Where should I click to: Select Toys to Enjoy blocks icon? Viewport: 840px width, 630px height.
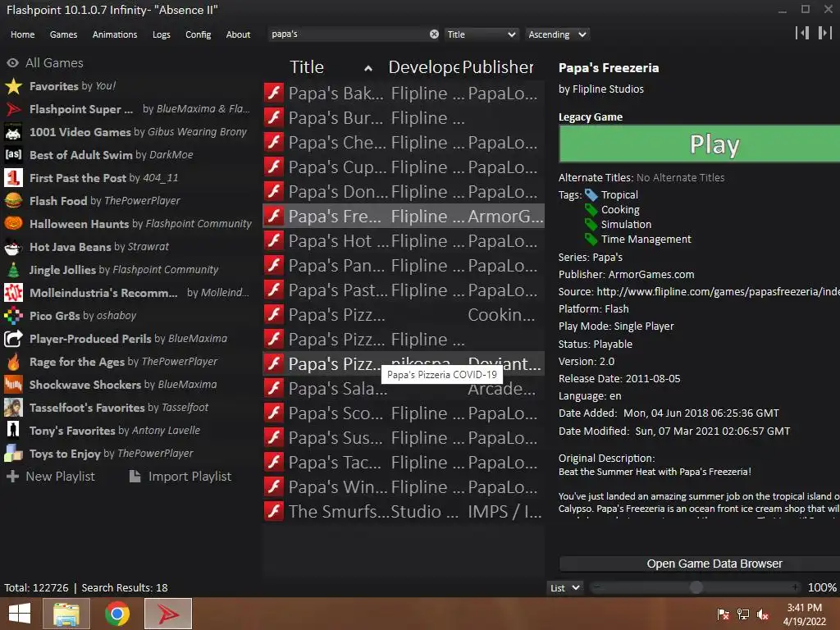(x=13, y=454)
